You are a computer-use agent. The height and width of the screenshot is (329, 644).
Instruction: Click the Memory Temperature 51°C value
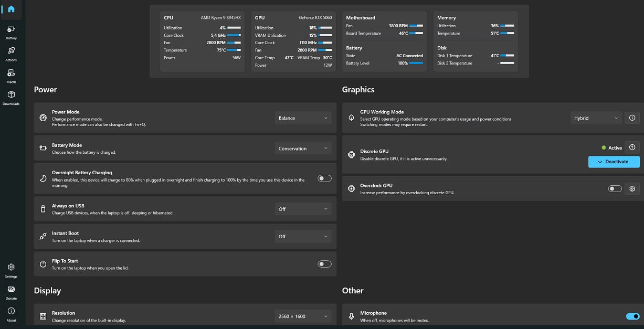pos(495,33)
